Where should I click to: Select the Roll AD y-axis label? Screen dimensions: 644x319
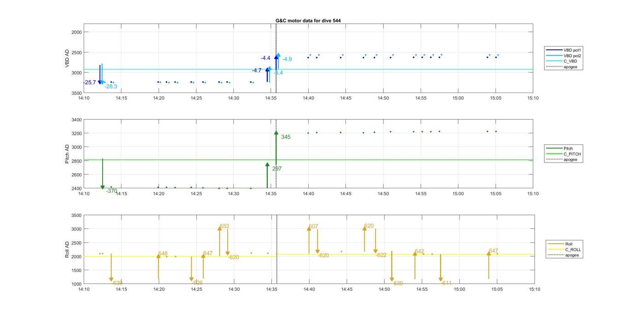pos(67,249)
